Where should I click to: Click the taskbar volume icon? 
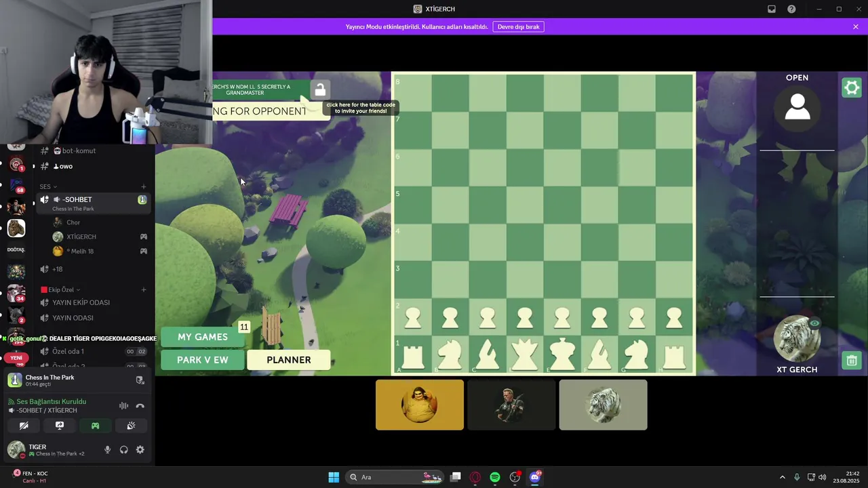pyautogui.click(x=822, y=477)
